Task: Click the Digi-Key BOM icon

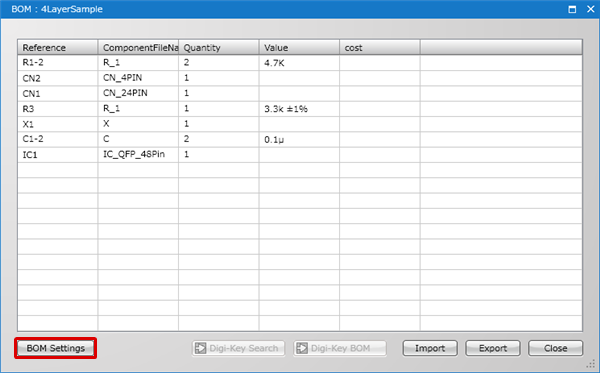Action: coord(302,348)
